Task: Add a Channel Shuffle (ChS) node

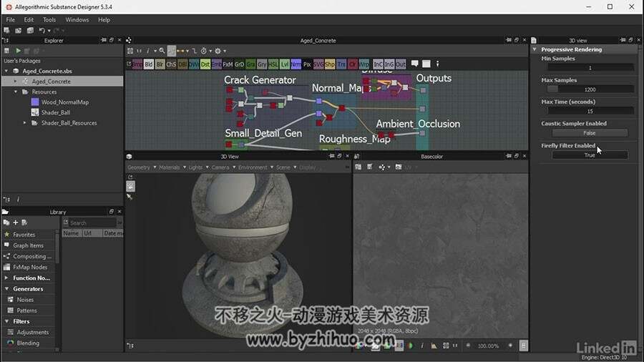Action: (171, 64)
